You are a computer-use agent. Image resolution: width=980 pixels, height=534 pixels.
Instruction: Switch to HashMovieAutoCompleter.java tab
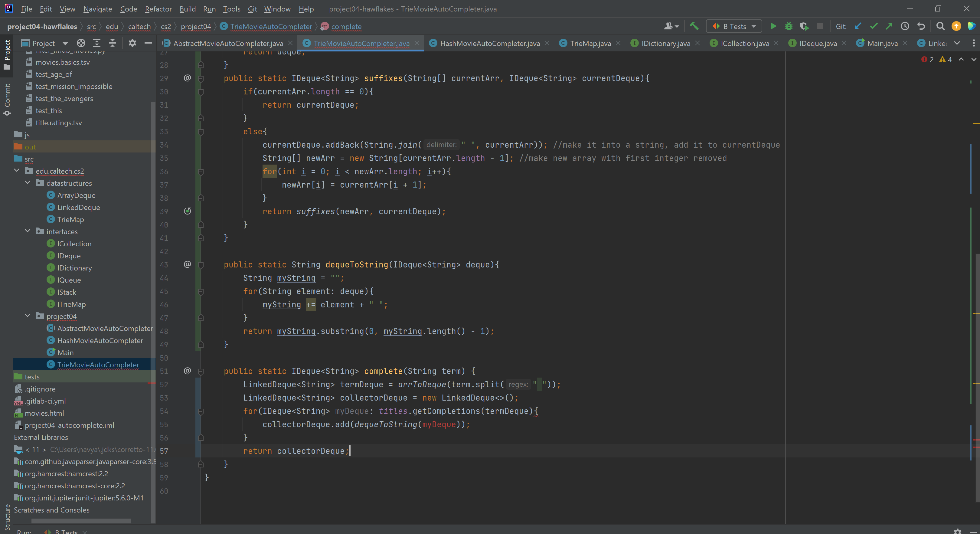490,43
